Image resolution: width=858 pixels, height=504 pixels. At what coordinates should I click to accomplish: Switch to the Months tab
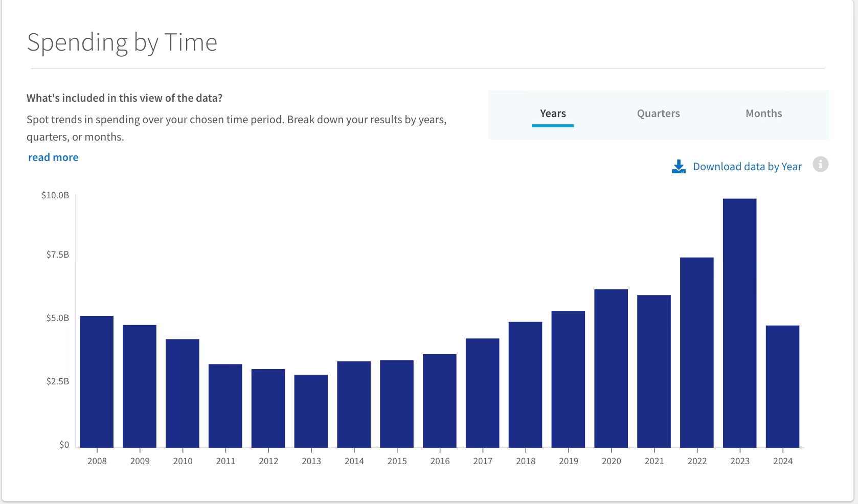tap(763, 113)
